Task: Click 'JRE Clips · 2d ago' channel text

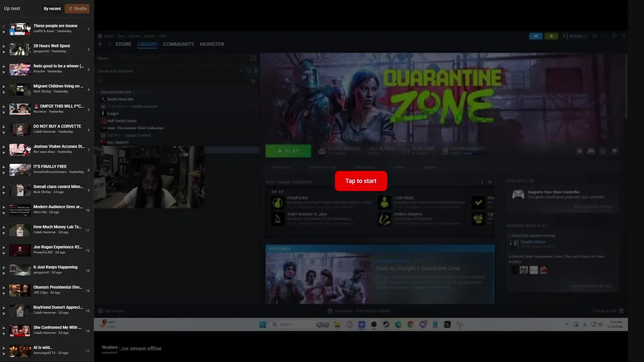Action: coord(47,293)
